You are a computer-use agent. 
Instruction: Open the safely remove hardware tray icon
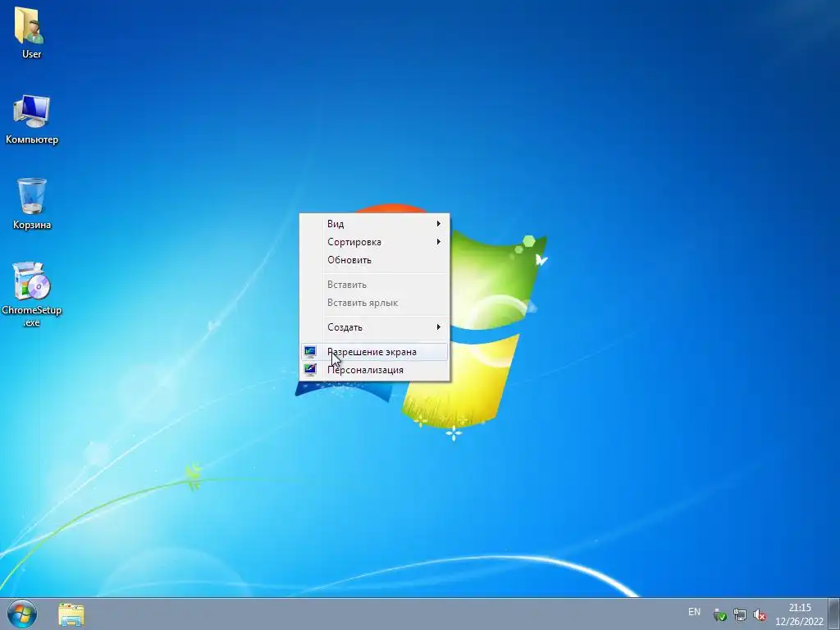pyautogui.click(x=720, y=615)
